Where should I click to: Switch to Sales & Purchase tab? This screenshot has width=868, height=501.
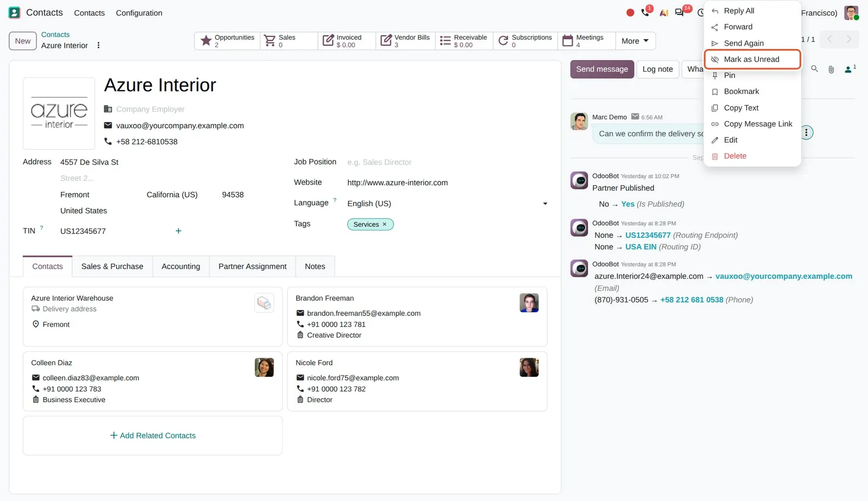112,267
